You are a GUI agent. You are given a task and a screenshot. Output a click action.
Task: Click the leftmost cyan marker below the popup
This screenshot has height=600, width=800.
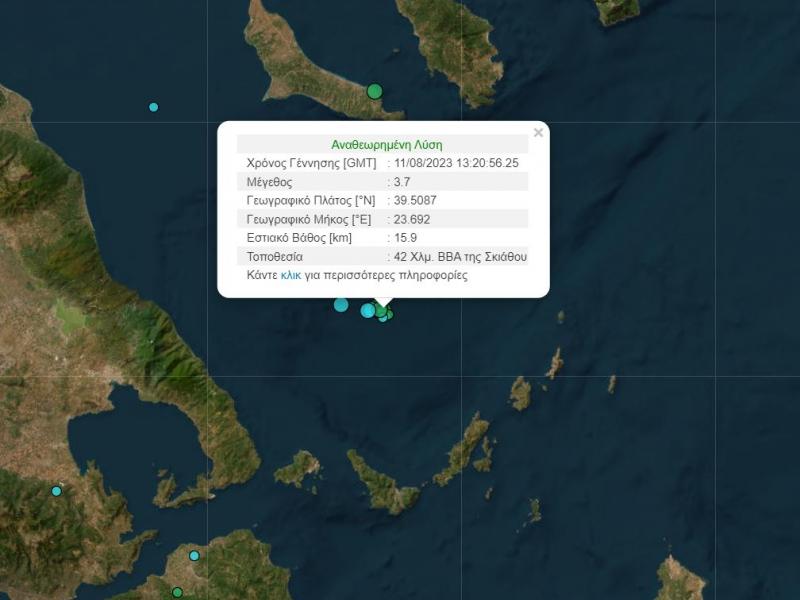(x=341, y=305)
